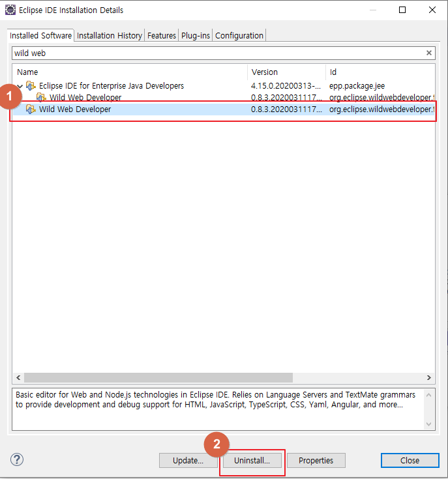Sort the list by the Name column header
This screenshot has height=479, width=448.
(130, 72)
